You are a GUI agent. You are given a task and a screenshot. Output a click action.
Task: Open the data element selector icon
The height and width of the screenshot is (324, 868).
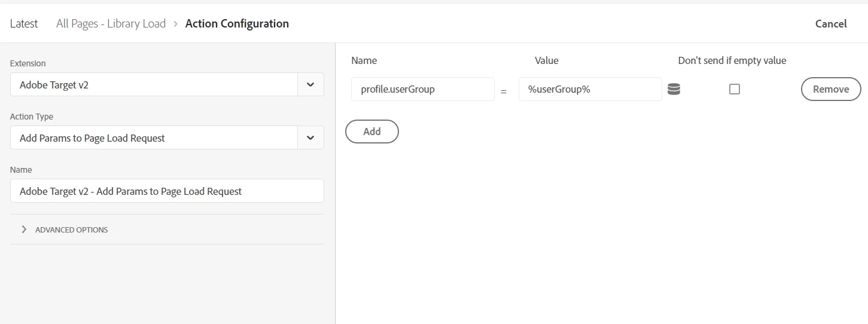pyautogui.click(x=674, y=89)
